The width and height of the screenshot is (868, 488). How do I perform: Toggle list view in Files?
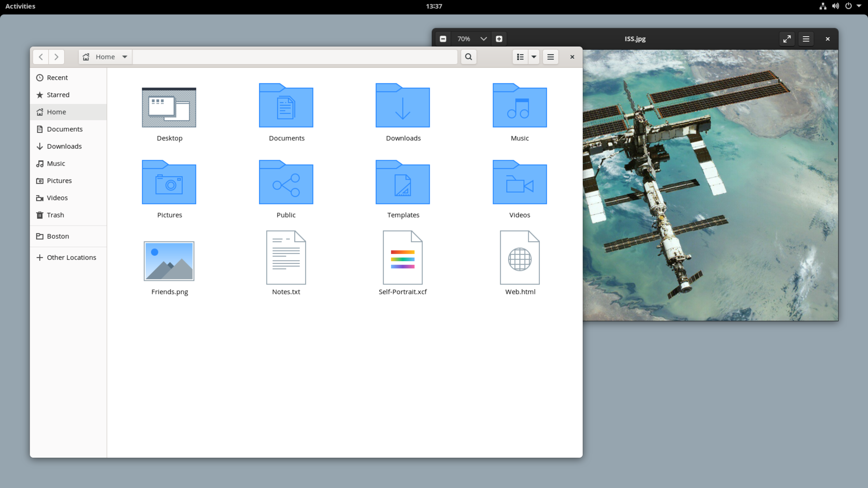pos(520,57)
